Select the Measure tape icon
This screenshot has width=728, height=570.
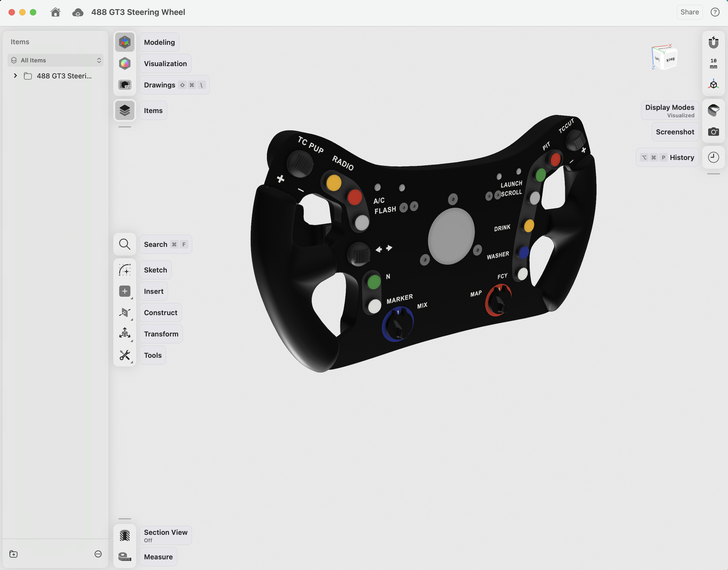tap(125, 557)
